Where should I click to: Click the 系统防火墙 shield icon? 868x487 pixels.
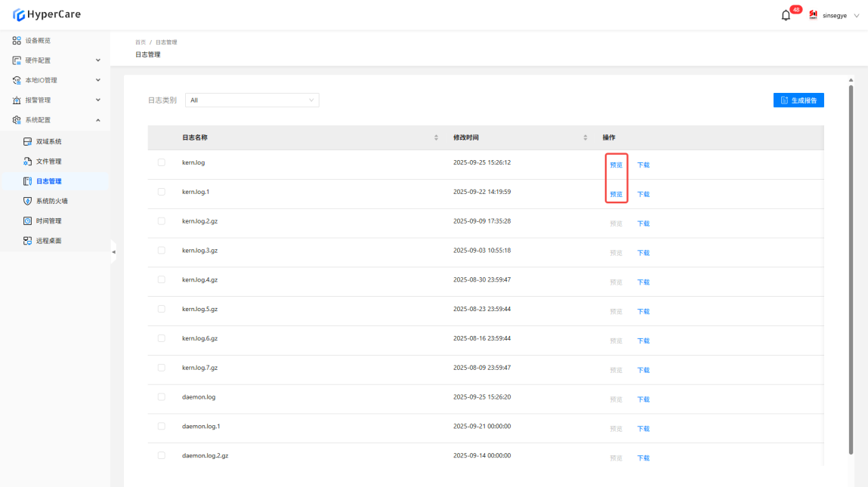[27, 201]
